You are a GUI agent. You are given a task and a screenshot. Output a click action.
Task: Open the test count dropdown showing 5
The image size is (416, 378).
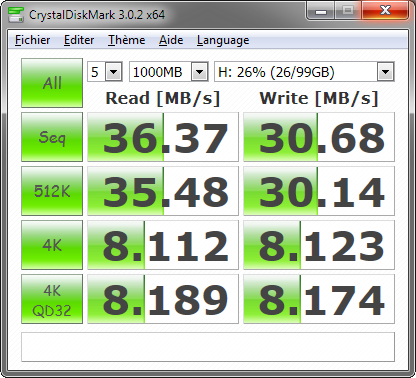[x=105, y=72]
